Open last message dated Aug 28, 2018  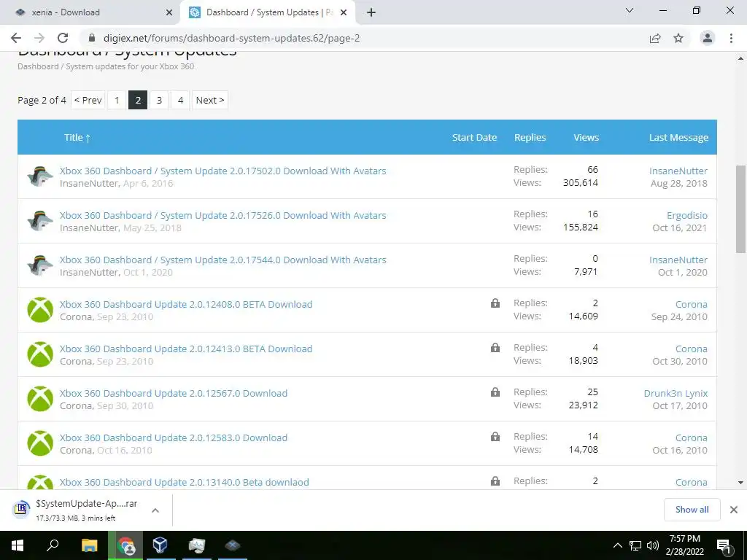tap(679, 183)
